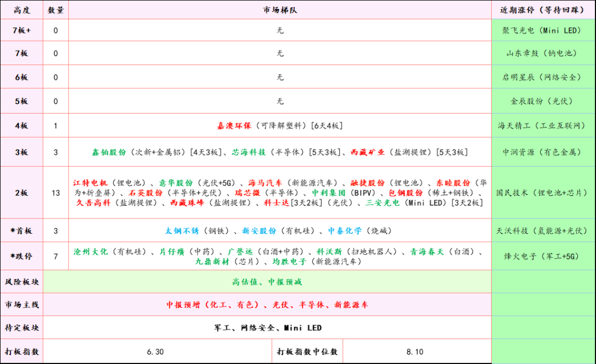The image size is (596, 364).
Task: Select the *跌停 row label
Action: 22,256
